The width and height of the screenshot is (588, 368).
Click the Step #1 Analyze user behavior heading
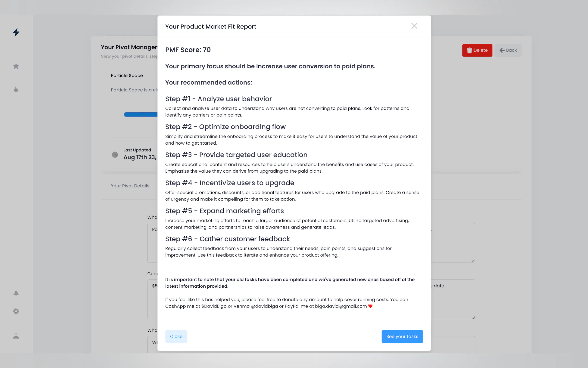click(218, 99)
